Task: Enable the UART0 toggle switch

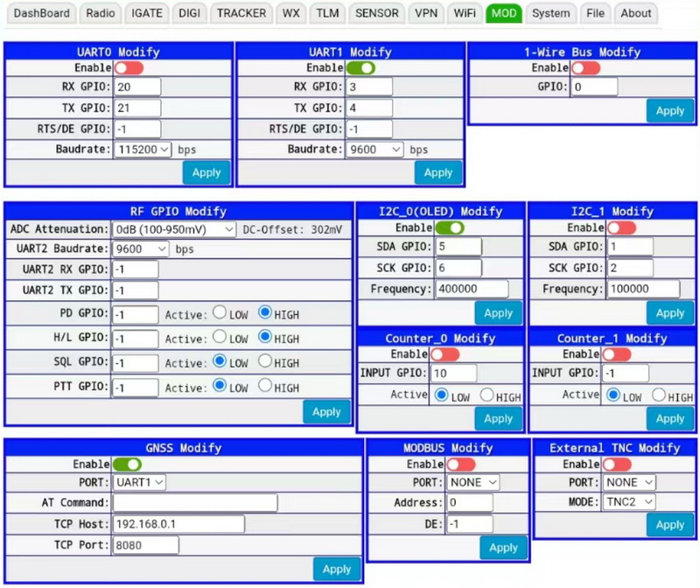Action: coord(129,67)
